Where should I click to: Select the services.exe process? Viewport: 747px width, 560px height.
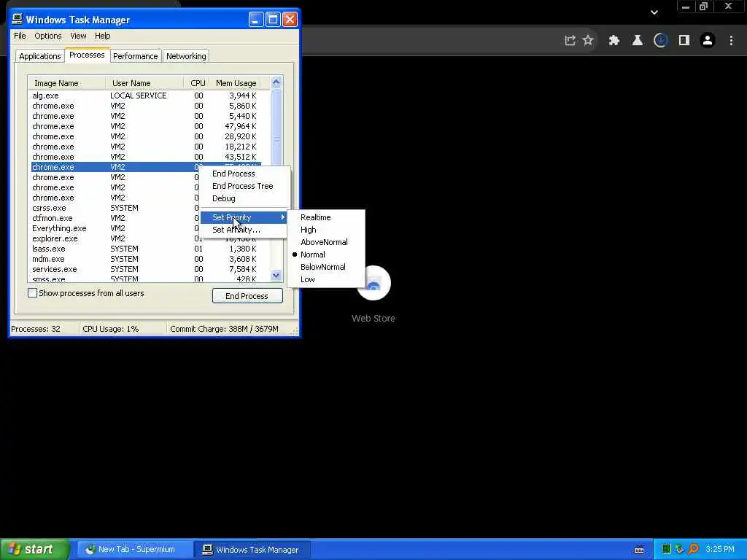point(145,269)
